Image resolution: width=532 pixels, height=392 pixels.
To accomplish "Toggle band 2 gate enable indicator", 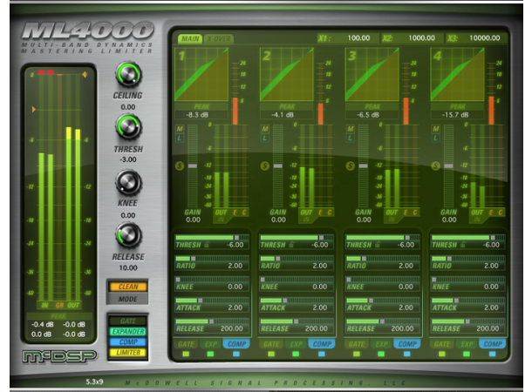I will click(x=271, y=354).
